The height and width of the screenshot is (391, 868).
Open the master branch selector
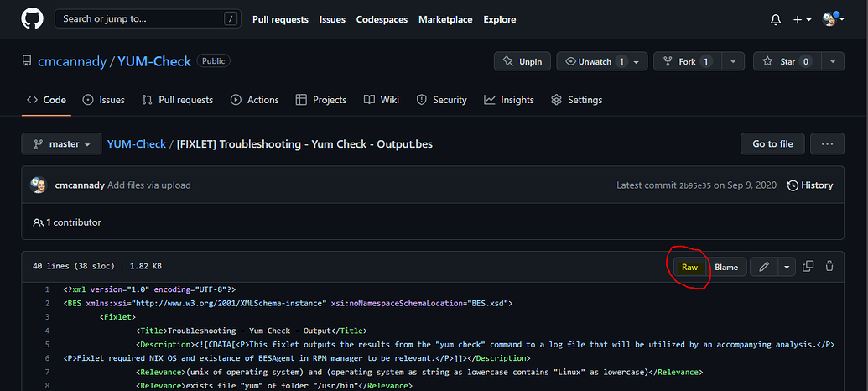point(61,144)
